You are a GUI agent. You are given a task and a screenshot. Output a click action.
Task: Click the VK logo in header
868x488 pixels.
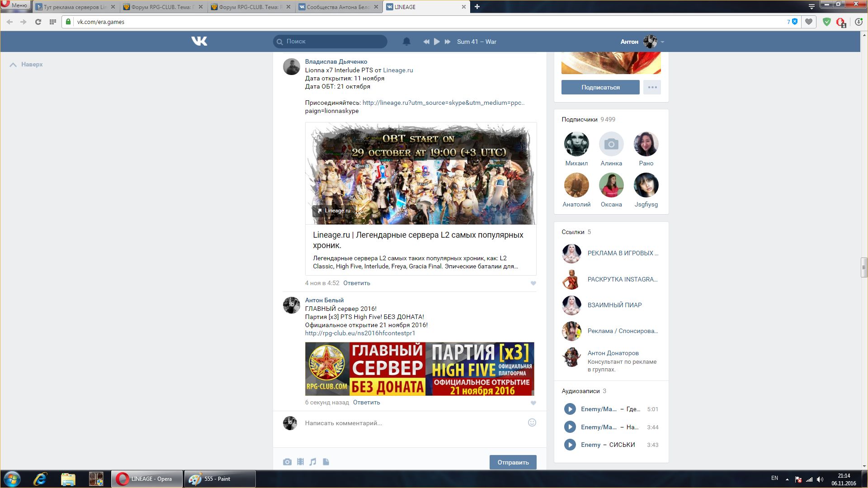199,41
